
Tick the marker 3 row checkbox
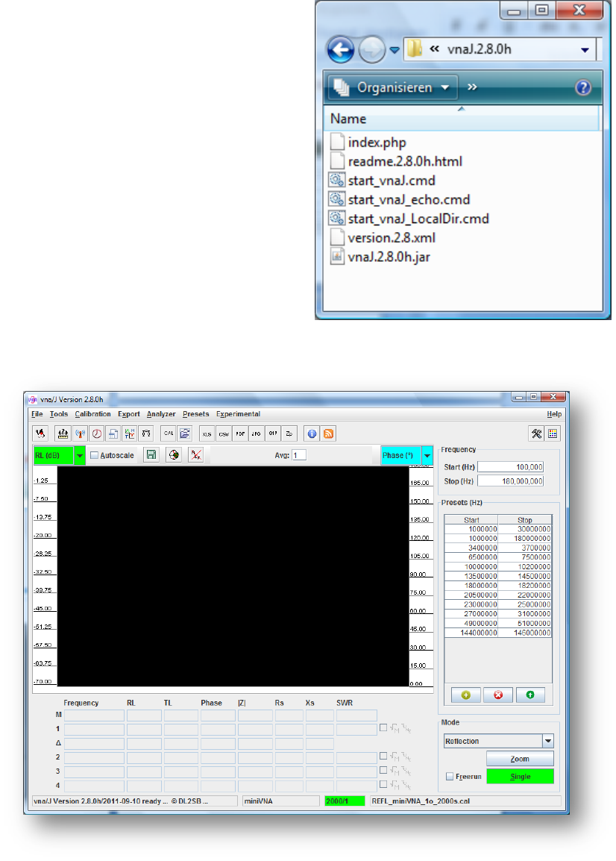383,771
